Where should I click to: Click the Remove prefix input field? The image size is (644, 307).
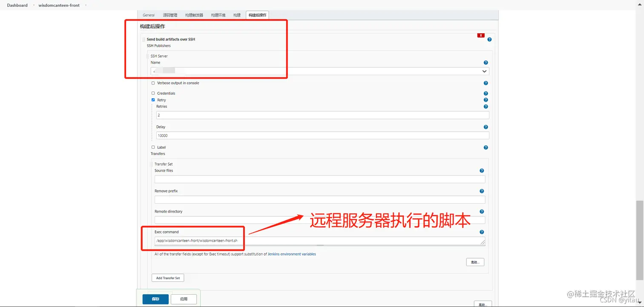tap(320, 200)
